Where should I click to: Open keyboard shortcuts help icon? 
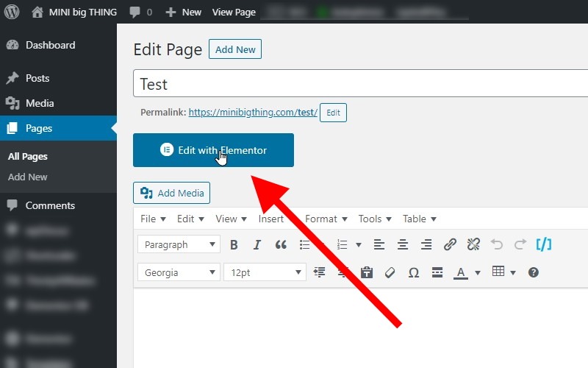(x=534, y=272)
